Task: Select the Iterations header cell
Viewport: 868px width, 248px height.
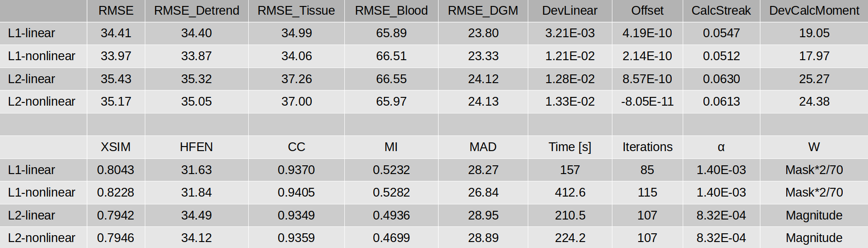Action: [647, 147]
